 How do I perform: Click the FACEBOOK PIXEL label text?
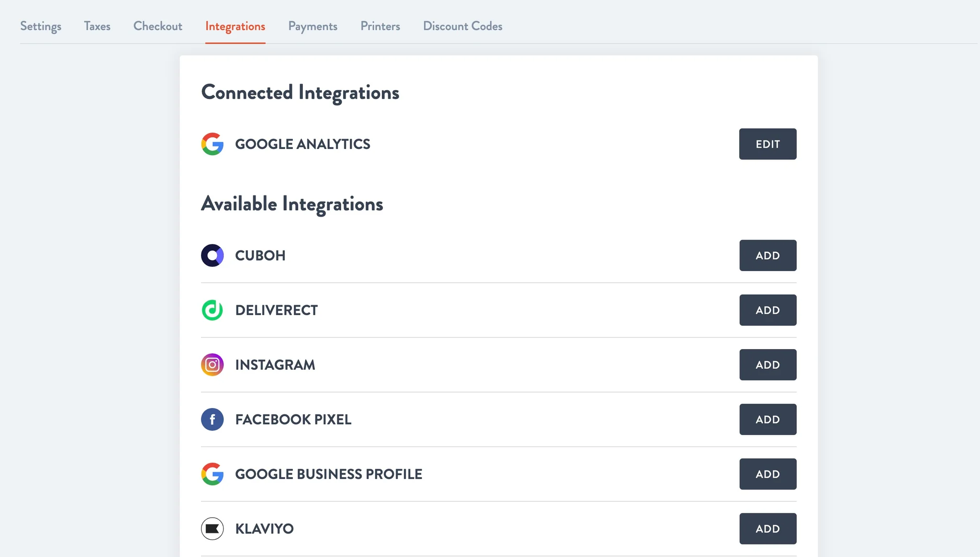pyautogui.click(x=293, y=419)
